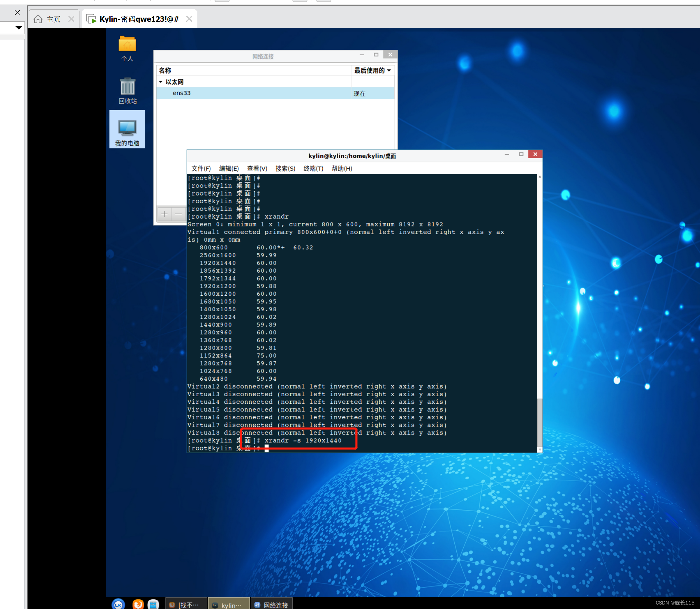Click the terminal vertical scrollbar thumb
Image resolution: width=700 pixels, height=609 pixels.
540,422
